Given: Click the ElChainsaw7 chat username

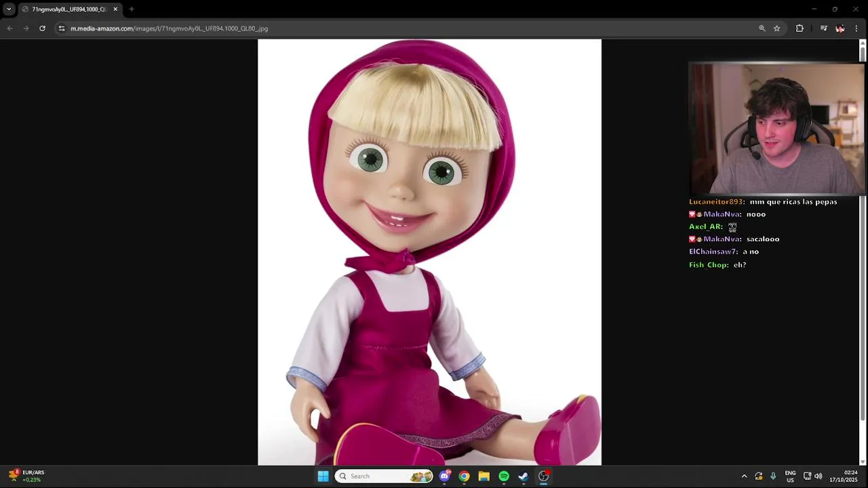Looking at the screenshot, I should 713,252.
